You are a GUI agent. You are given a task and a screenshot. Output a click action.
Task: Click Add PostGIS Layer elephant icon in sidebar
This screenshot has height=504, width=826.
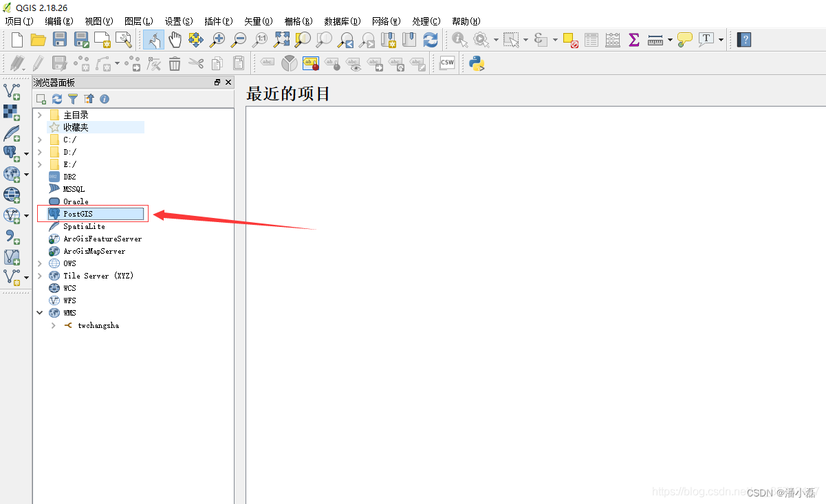[x=11, y=153]
